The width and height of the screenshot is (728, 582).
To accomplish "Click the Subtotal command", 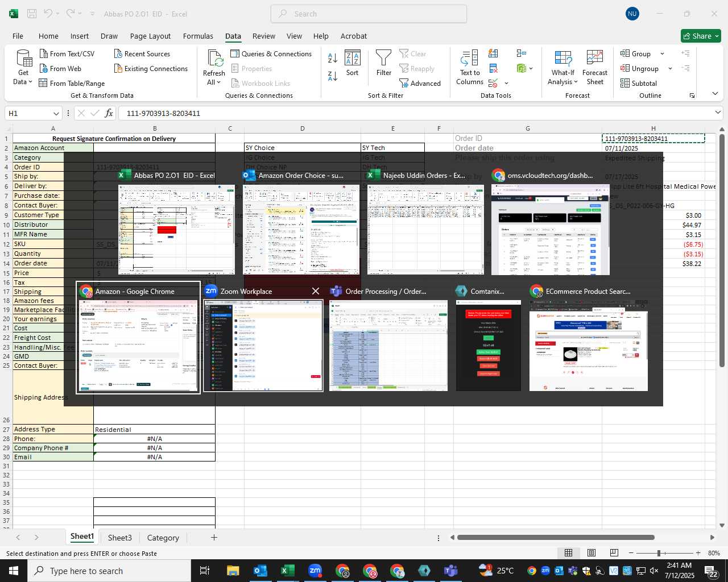I will point(639,83).
